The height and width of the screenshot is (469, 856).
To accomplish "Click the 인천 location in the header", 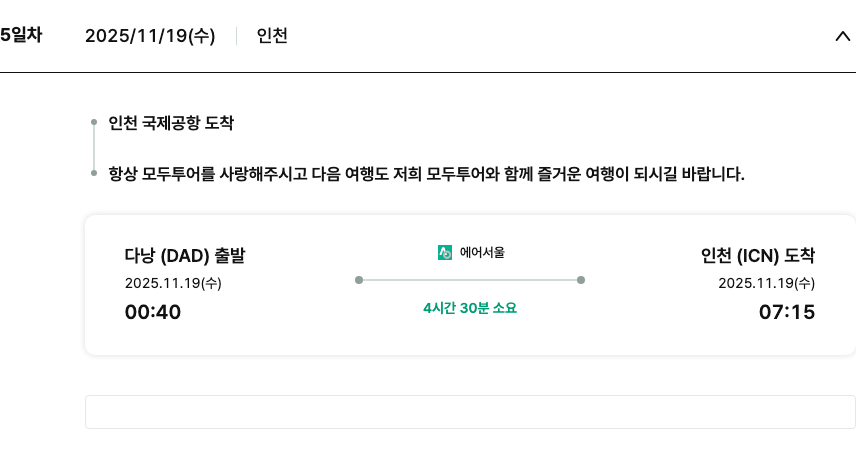I will point(272,36).
